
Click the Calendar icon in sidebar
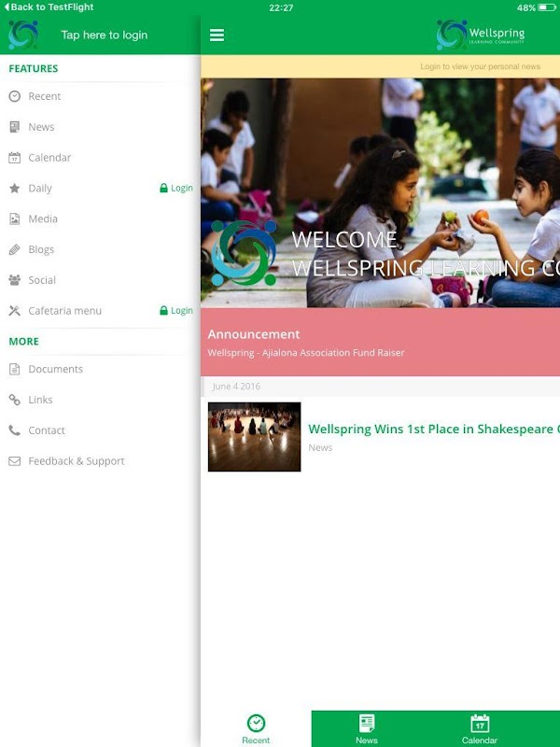click(15, 158)
